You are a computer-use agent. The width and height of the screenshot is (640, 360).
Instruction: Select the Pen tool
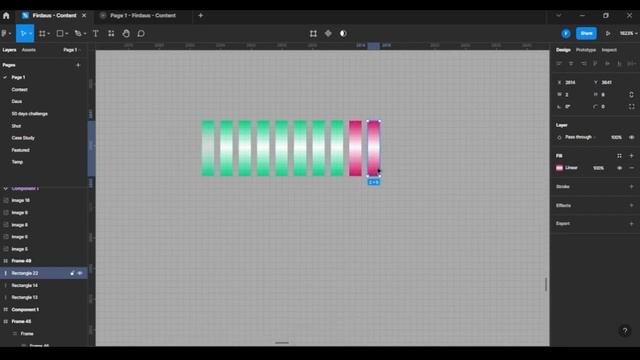coord(78,33)
